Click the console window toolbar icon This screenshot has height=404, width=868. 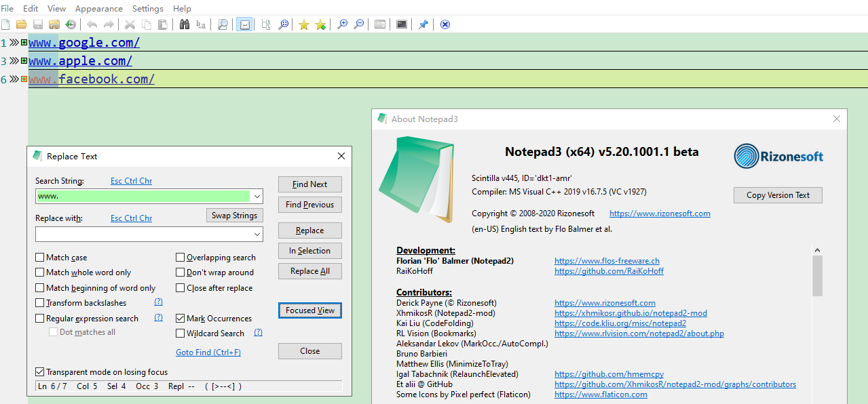[x=402, y=24]
